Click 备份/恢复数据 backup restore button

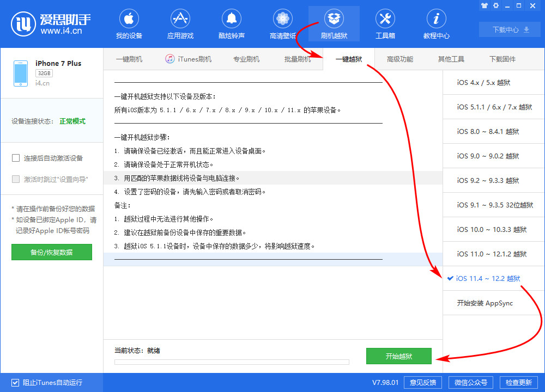click(x=51, y=252)
